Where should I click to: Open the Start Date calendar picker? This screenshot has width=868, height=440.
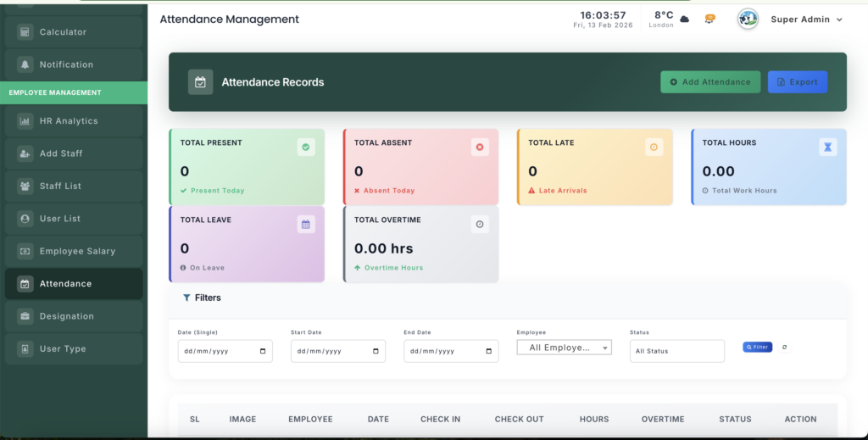376,351
